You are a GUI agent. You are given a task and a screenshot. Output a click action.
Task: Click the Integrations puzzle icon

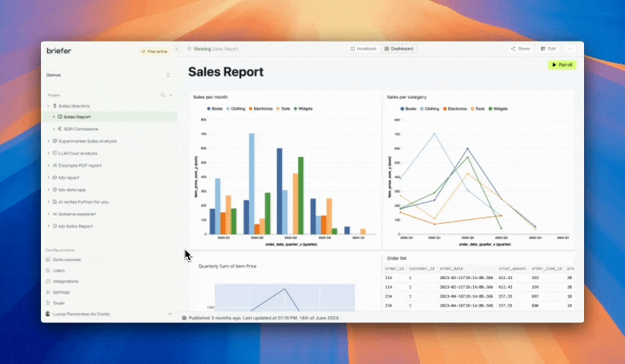click(48, 281)
